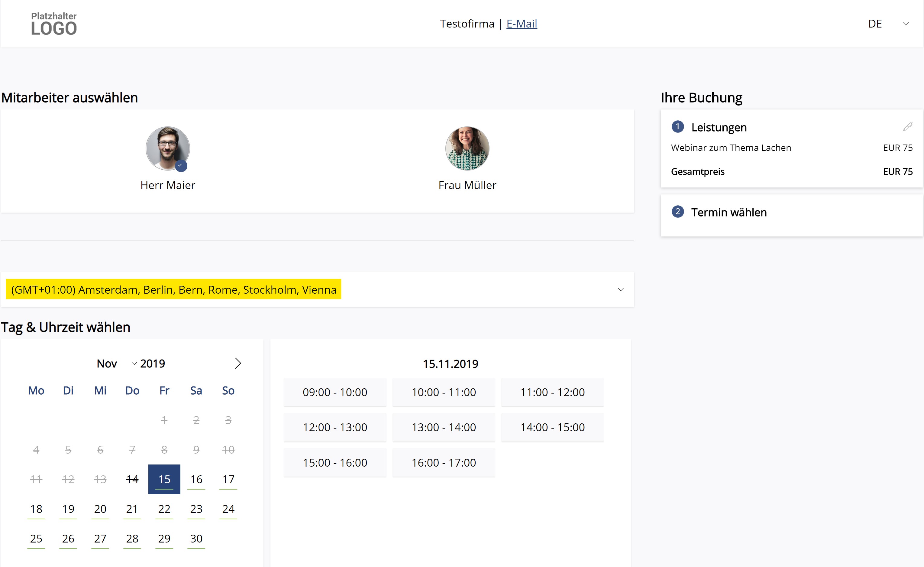Book the 16:00 - 17:00 time slot
924x567 pixels.
(x=444, y=463)
